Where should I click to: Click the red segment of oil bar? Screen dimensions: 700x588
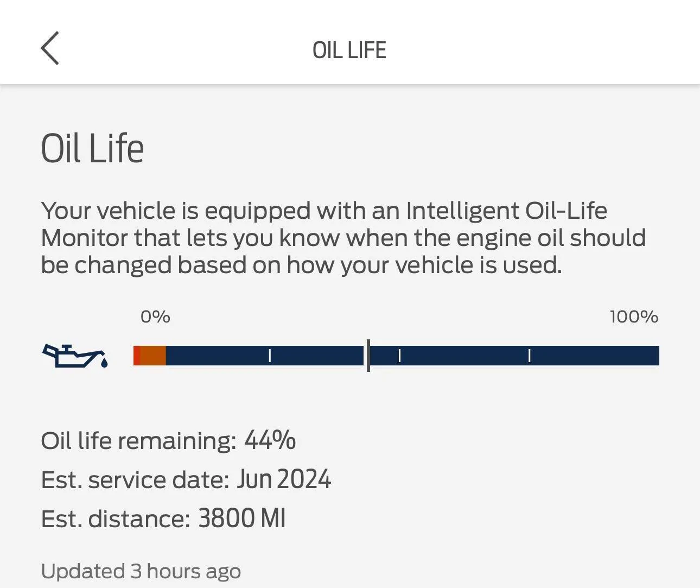[137, 356]
